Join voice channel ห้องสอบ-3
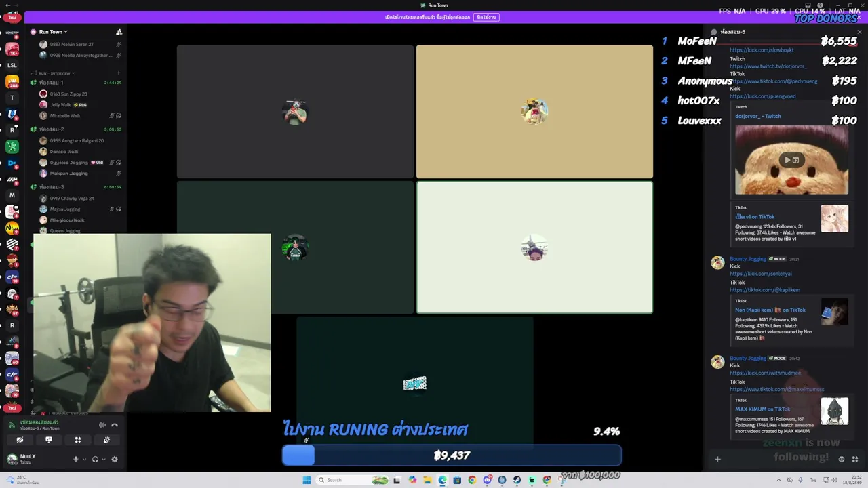 (x=76, y=187)
